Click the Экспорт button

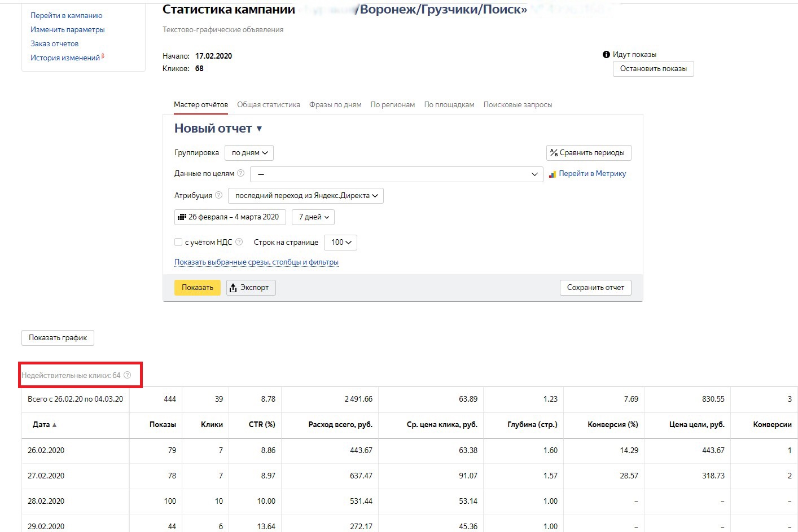coord(251,288)
